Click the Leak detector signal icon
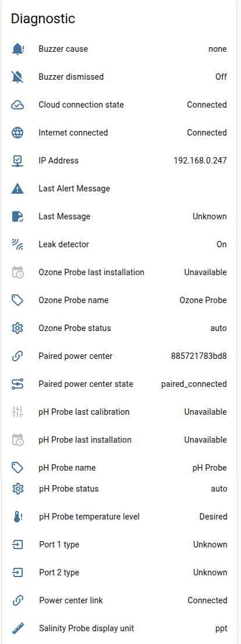241x644 pixels. [x=17, y=244]
